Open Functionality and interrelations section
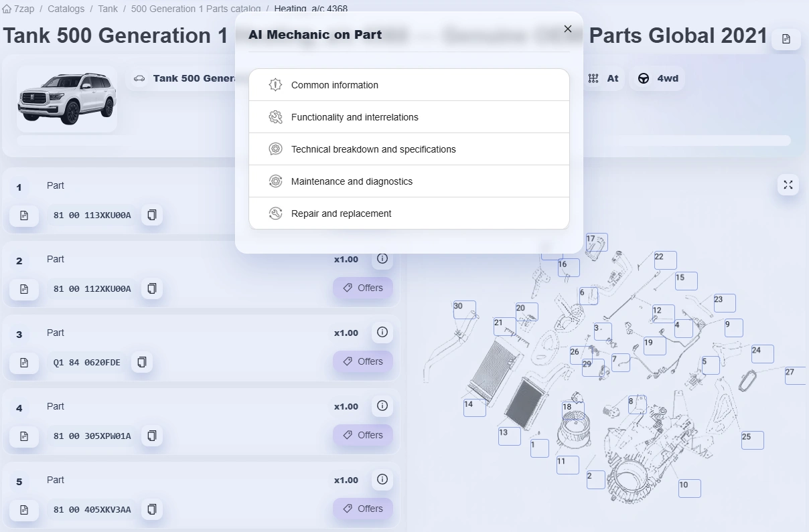This screenshot has height=532, width=809. click(409, 117)
